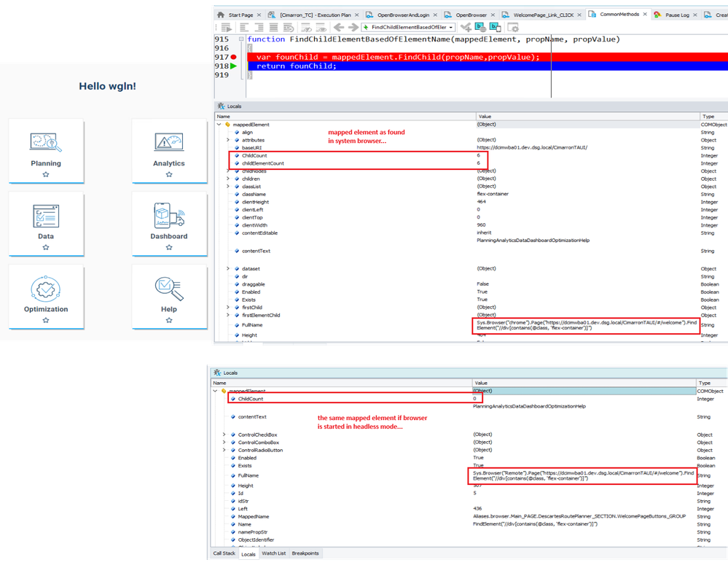Click the Start Page home icon
The image size is (728, 568).
(x=221, y=15)
